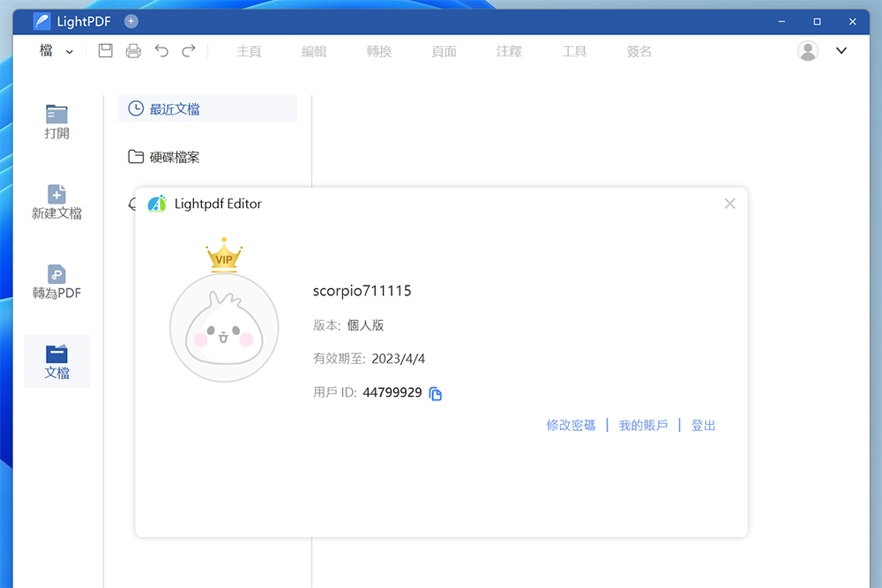The image size is (882, 588).
Task: Open the 文檔 panel in the sidebar
Action: (x=56, y=361)
